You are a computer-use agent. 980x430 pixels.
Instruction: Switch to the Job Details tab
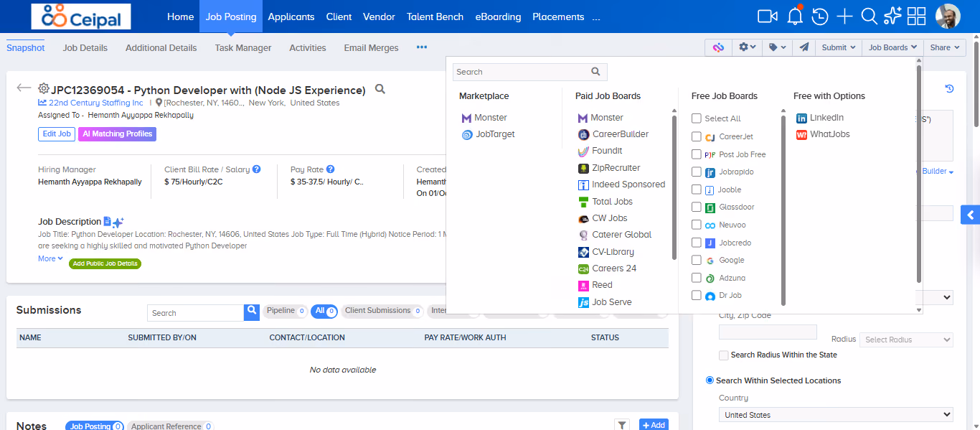point(85,48)
